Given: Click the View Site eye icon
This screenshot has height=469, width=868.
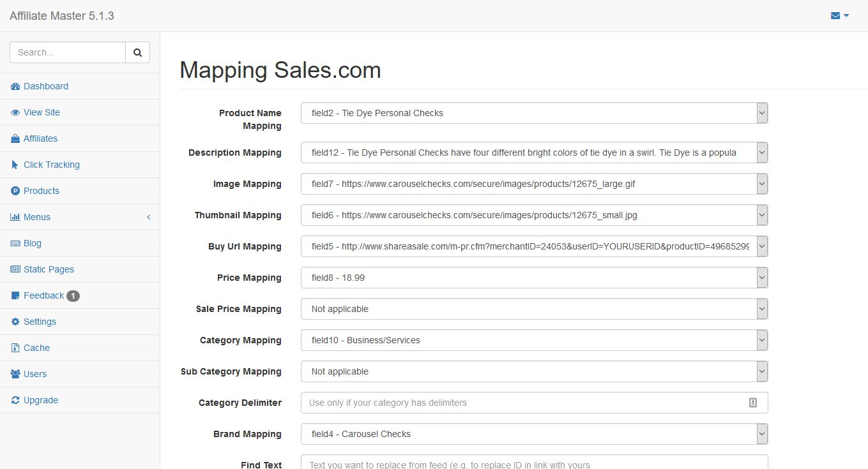Looking at the screenshot, I should point(15,112).
